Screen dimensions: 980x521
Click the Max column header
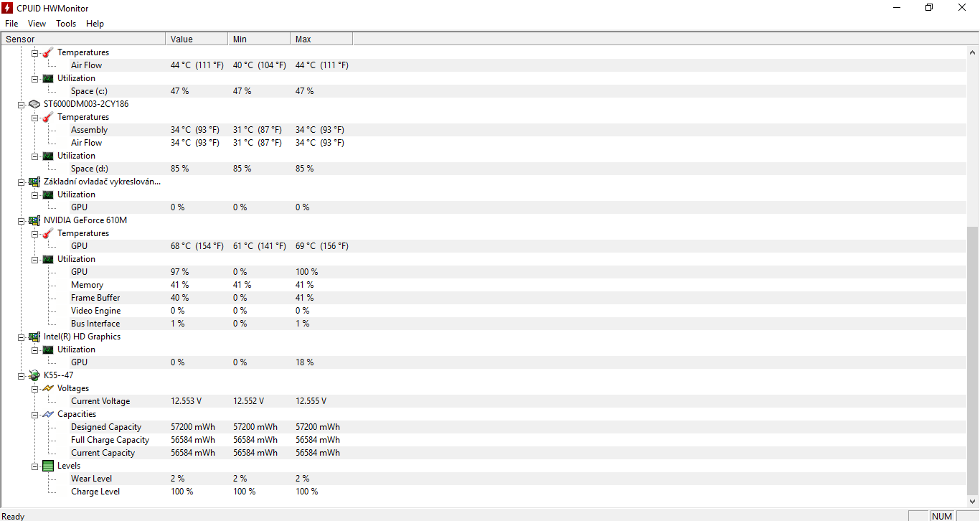[321, 39]
